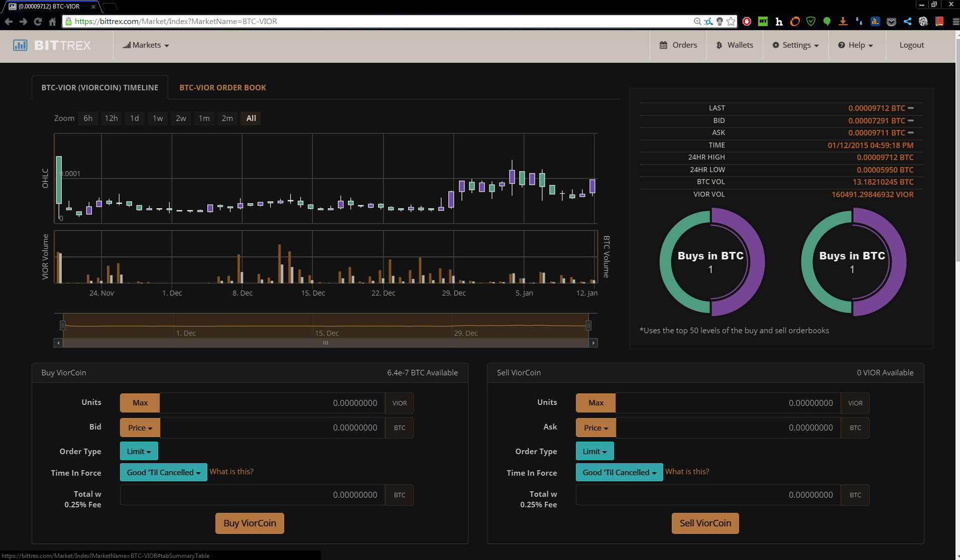
Task: Set chart zoom to 6h
Action: tap(88, 118)
